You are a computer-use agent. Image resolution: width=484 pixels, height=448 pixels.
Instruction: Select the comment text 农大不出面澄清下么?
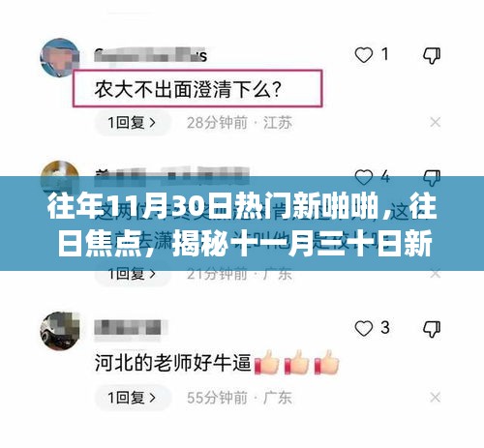coord(188,89)
